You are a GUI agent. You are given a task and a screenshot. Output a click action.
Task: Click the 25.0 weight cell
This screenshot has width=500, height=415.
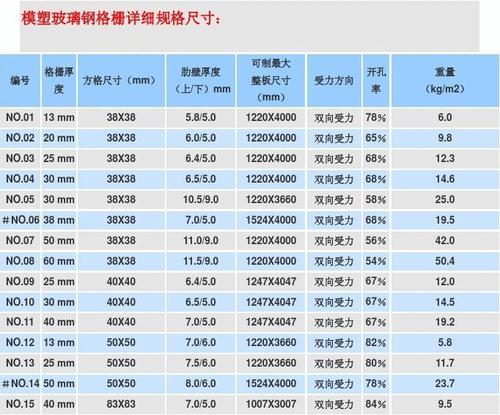[445, 199]
